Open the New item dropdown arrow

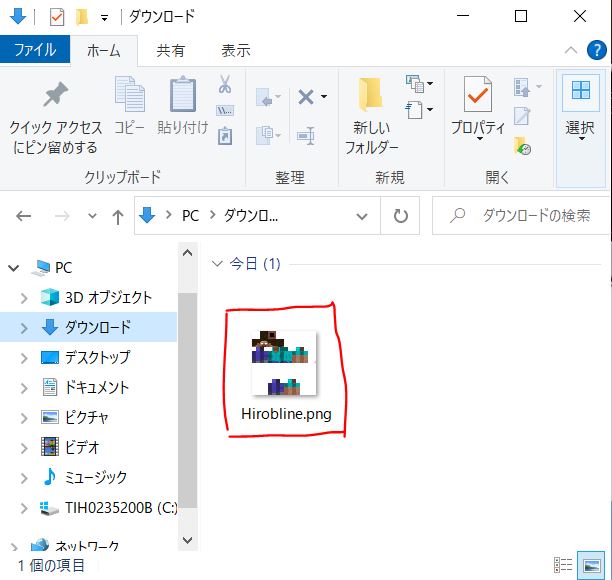(x=430, y=83)
